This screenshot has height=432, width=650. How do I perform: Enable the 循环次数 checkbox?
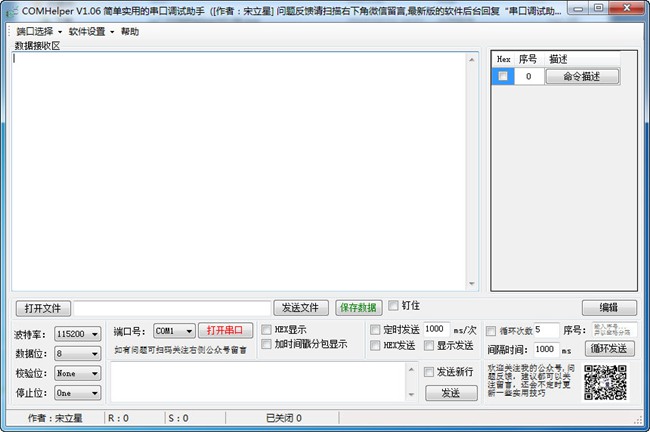click(x=491, y=331)
